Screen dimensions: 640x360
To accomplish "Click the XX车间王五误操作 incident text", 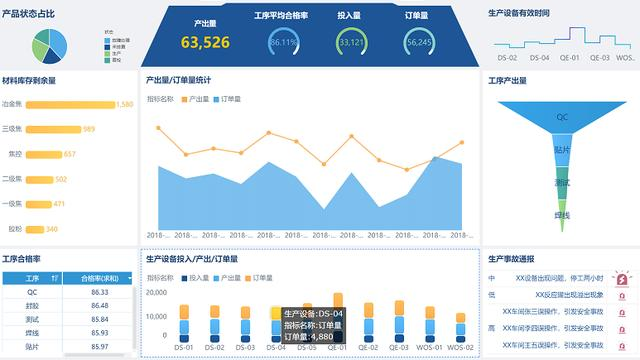I will pos(553,345).
